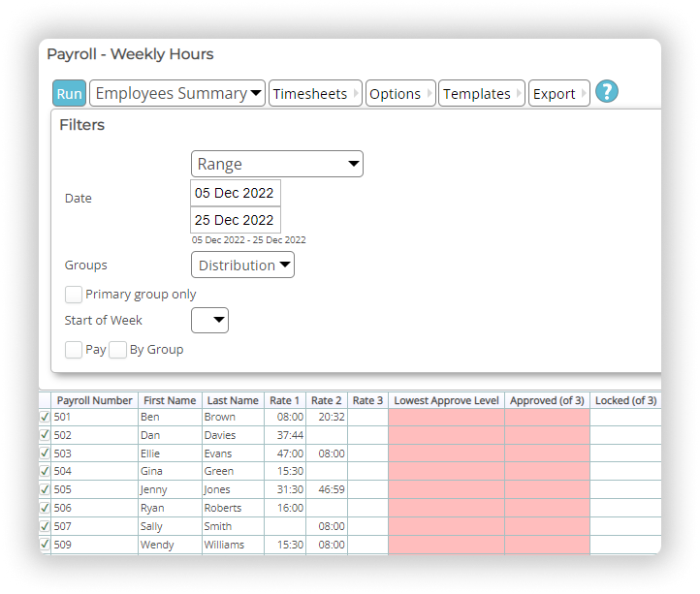Click the Jenny first name cell
700x594 pixels.
pos(170,489)
